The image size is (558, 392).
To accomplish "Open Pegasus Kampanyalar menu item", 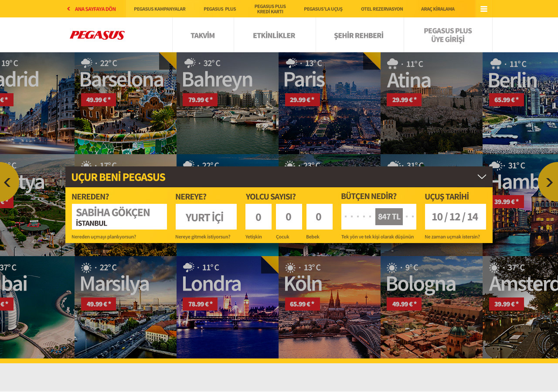I will 160,9.
